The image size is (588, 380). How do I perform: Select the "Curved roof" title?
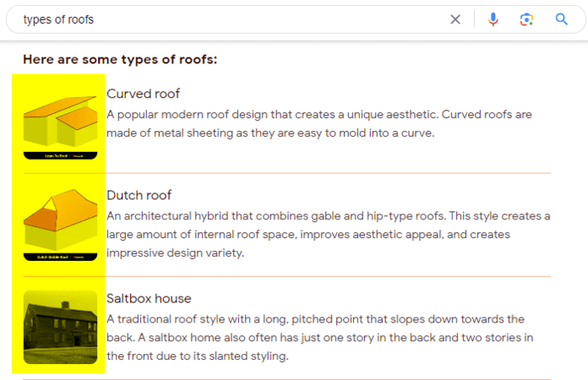coord(143,94)
